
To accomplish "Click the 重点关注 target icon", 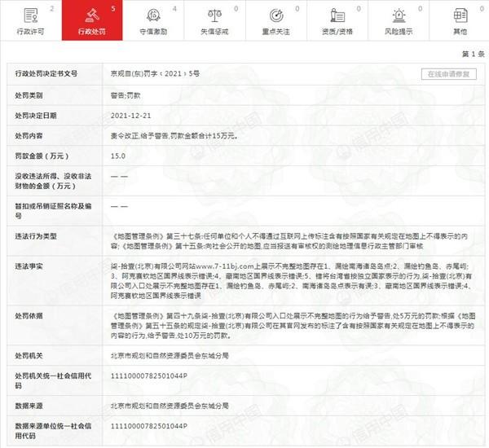I will 276,15.
